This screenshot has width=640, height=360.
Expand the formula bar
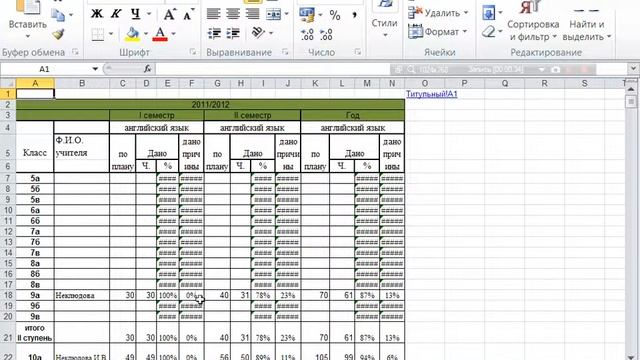coord(633,69)
